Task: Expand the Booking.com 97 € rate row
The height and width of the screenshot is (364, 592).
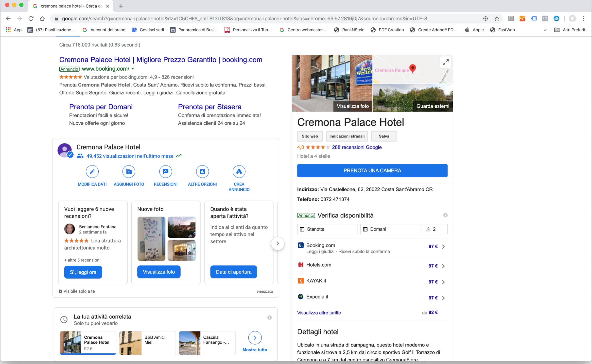Action: click(x=443, y=247)
